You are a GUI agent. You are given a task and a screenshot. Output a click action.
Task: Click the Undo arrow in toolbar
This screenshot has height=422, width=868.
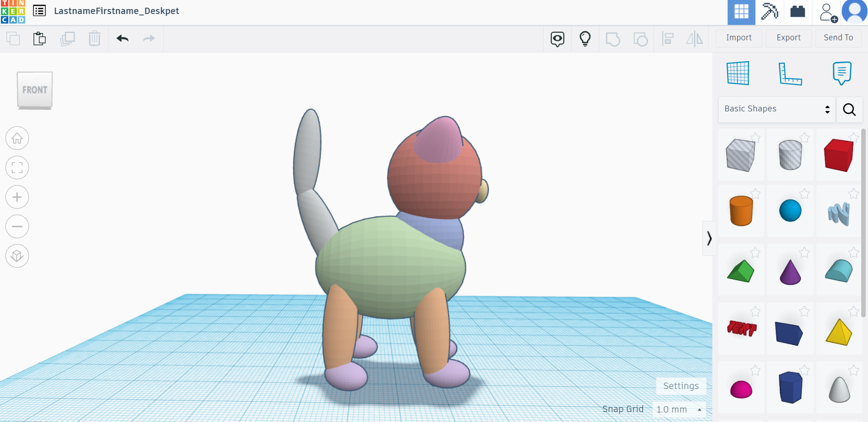pyautogui.click(x=122, y=39)
